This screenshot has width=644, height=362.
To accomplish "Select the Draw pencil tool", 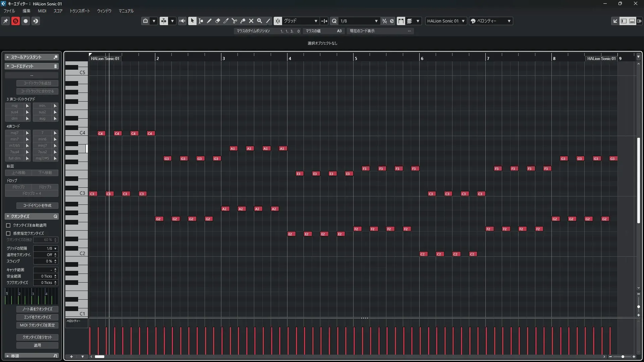I will [x=209, y=21].
